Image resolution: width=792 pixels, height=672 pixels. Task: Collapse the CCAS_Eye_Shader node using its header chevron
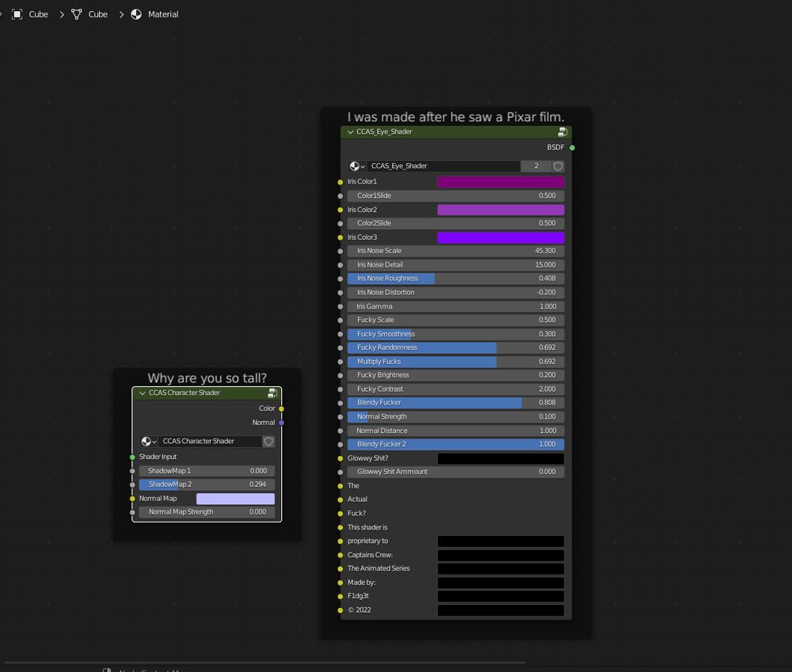coord(349,131)
